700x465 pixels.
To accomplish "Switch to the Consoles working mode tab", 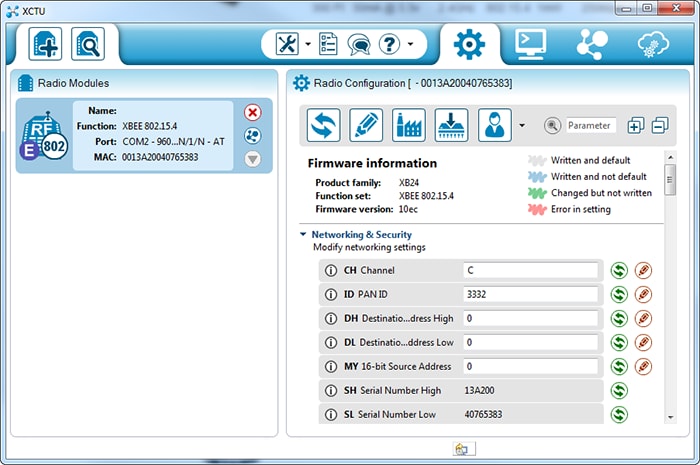I will [530, 44].
